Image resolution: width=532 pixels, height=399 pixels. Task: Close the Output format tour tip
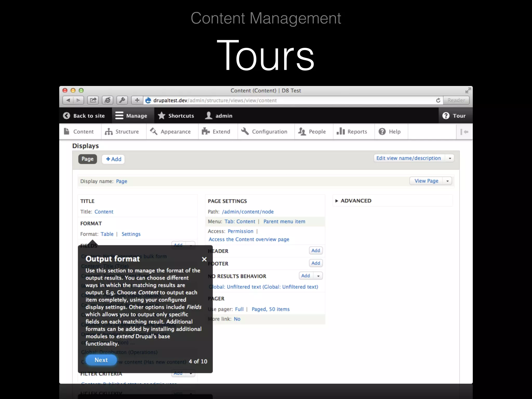tap(204, 259)
